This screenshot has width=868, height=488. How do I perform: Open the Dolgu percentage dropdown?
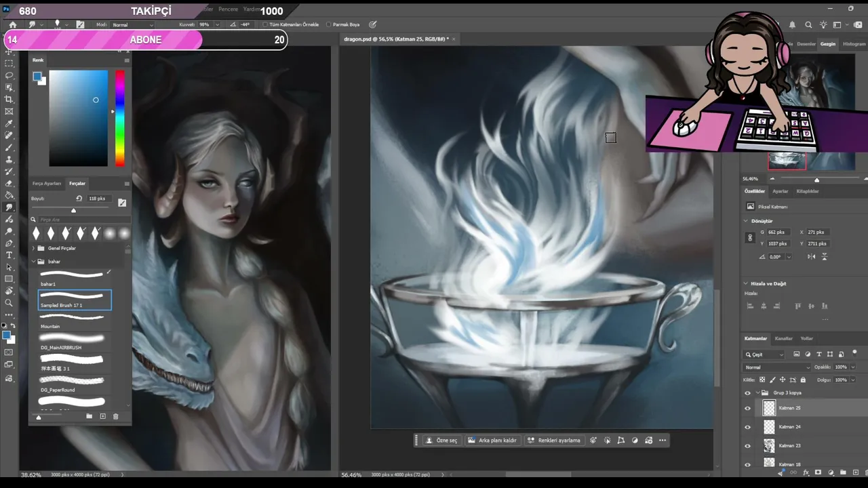point(853,380)
